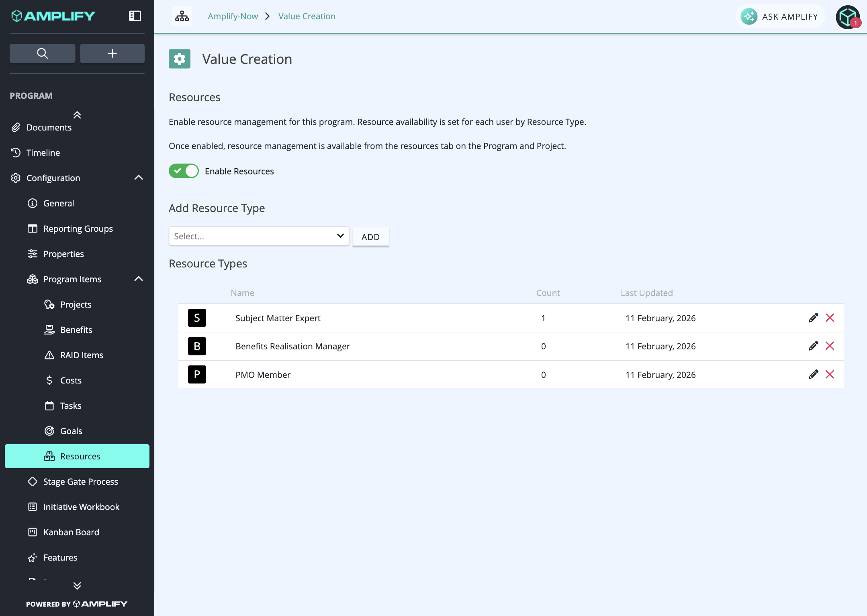The width and height of the screenshot is (867, 616).
Task: Click the Count column header
Action: (x=548, y=293)
